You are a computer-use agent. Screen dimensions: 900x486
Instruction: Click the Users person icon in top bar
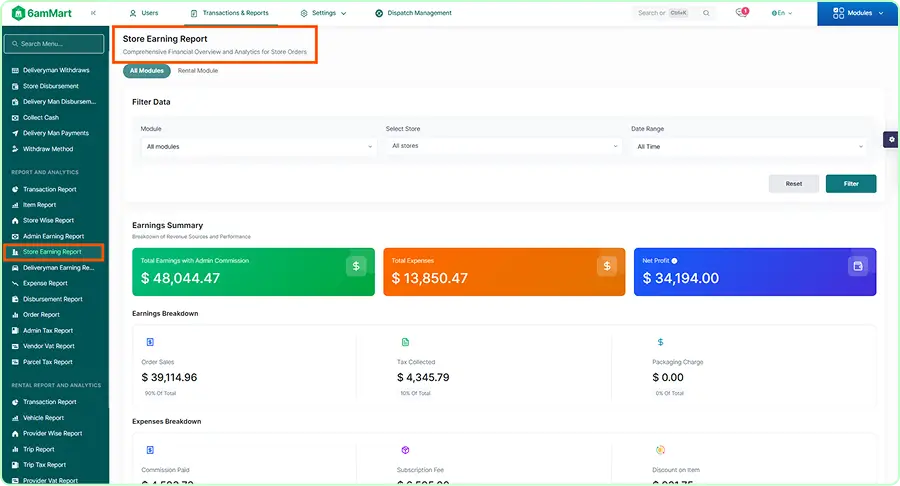133,13
